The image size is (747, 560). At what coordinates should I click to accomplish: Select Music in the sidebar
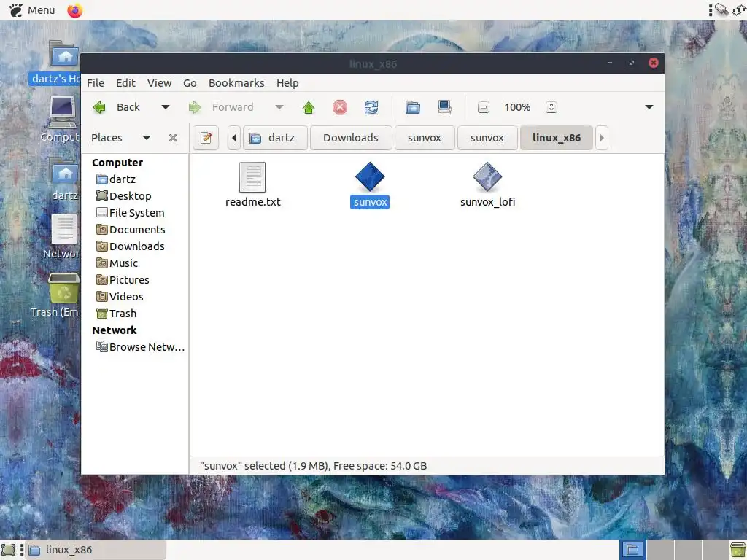(117, 263)
